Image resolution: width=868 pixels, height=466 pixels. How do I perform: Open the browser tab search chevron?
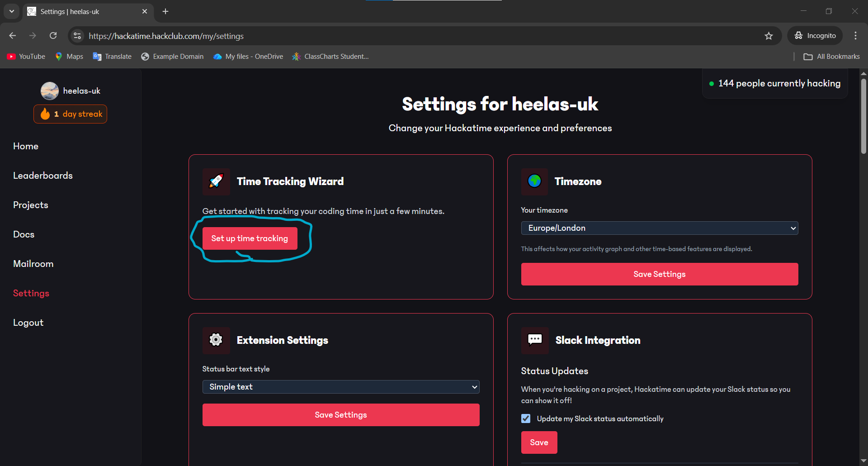[11, 11]
